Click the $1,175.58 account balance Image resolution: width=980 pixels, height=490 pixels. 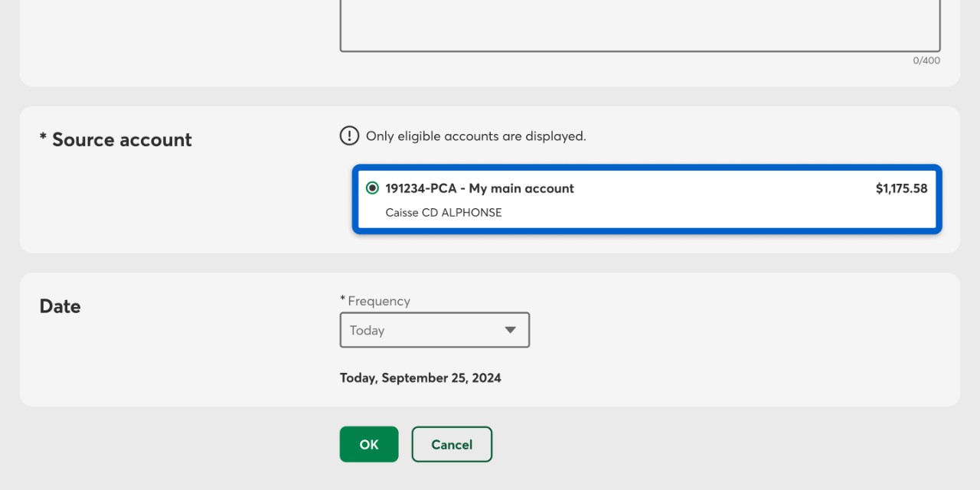(901, 188)
